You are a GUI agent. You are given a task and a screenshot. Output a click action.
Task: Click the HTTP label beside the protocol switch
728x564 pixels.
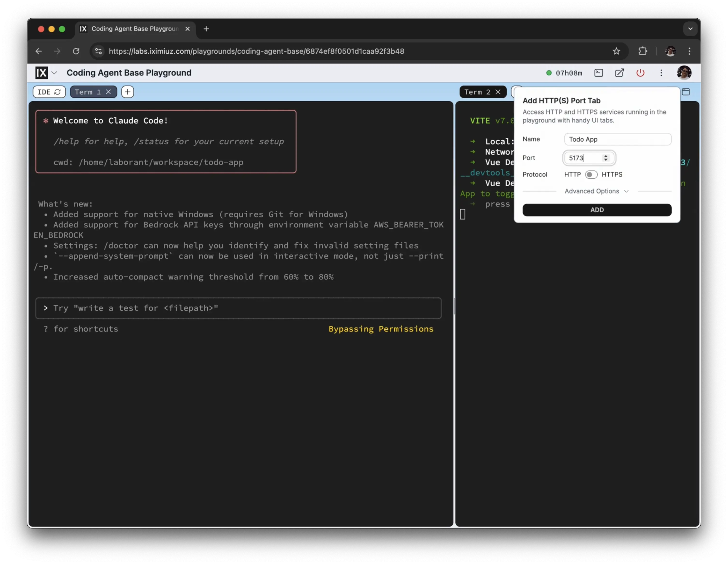tap(572, 175)
